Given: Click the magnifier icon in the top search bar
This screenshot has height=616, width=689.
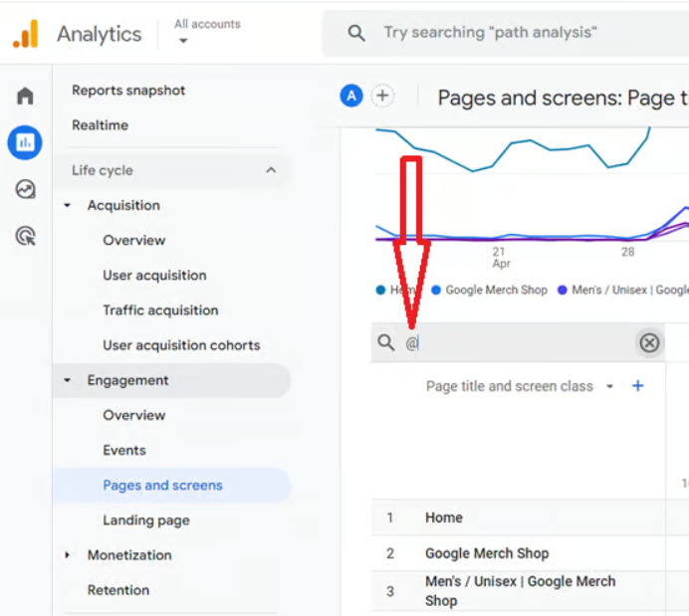Looking at the screenshot, I should coord(356,33).
